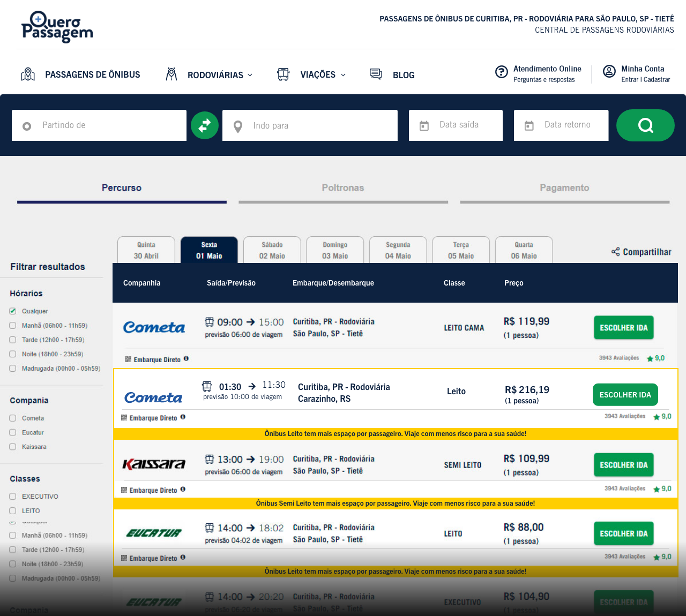Click info icon beside Embarque Direto, 09:00 trip
Viewport: 686px width, 616px height.
[186, 359]
